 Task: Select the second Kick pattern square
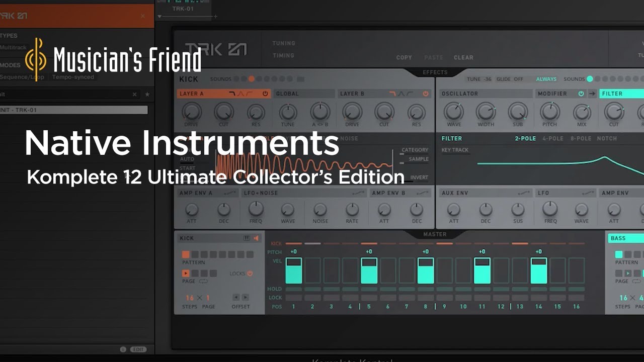[x=195, y=255]
